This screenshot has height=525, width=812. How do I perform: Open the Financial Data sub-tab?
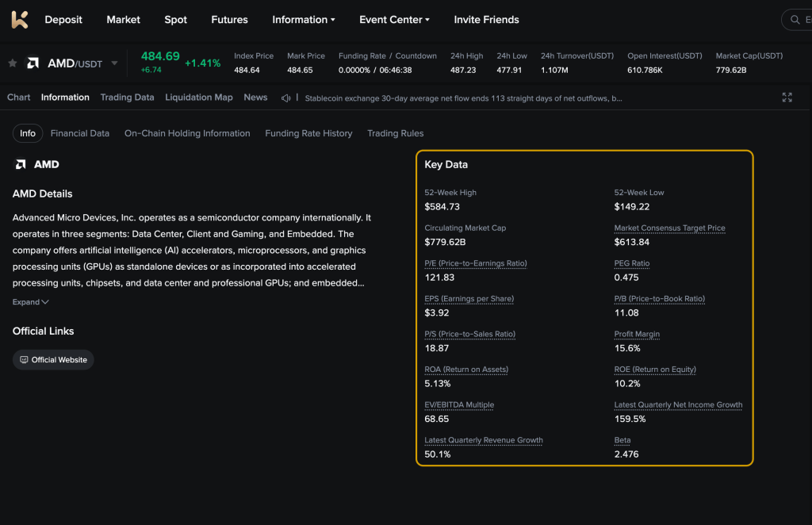[80, 133]
